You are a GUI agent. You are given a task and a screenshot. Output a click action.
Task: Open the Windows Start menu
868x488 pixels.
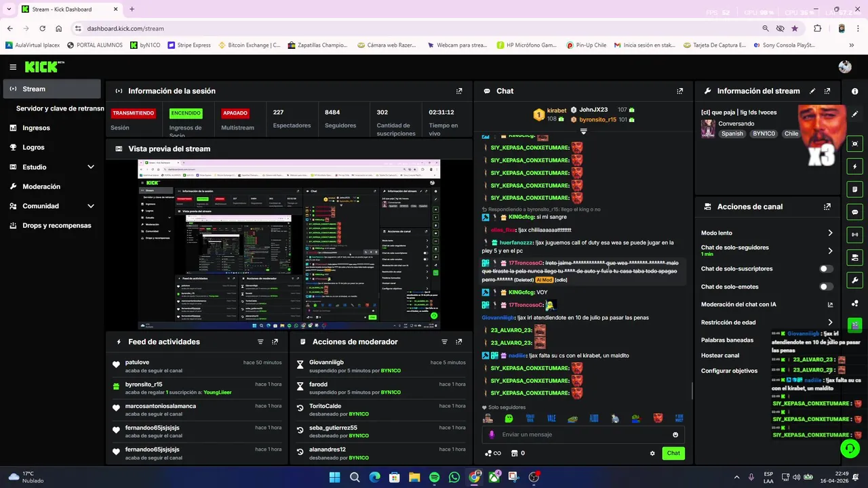pos(334,477)
